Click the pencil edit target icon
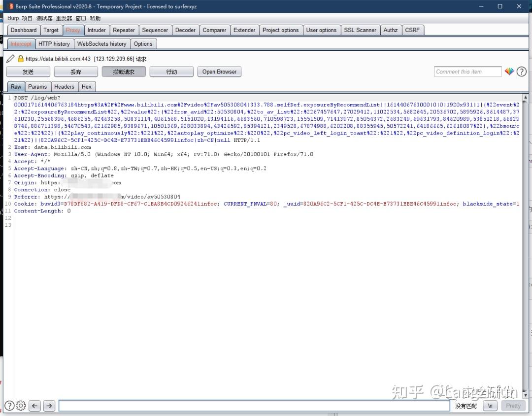The image size is (532, 416). pos(10,59)
